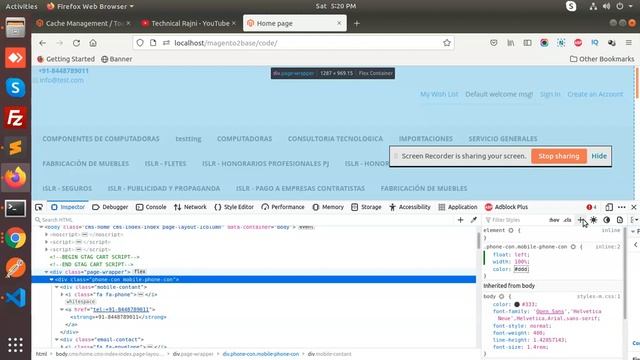640x360 pixels.
Task: Reload the current page
Action: tap(76, 43)
